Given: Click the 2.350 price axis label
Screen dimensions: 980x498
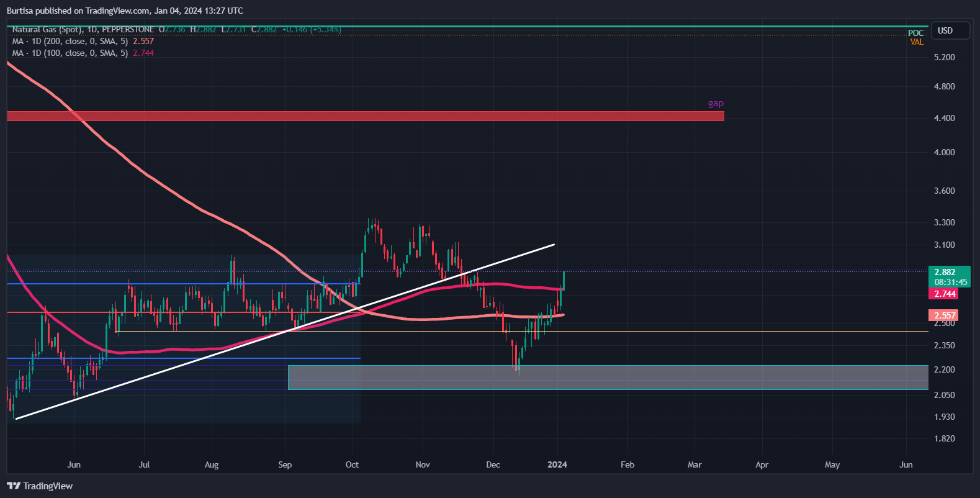Looking at the screenshot, I should tap(944, 345).
